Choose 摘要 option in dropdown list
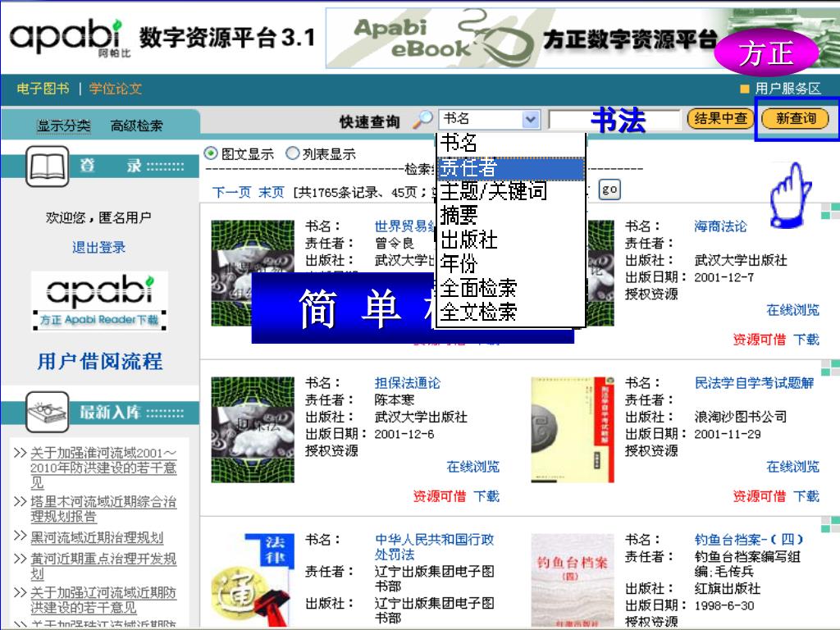 point(511,216)
